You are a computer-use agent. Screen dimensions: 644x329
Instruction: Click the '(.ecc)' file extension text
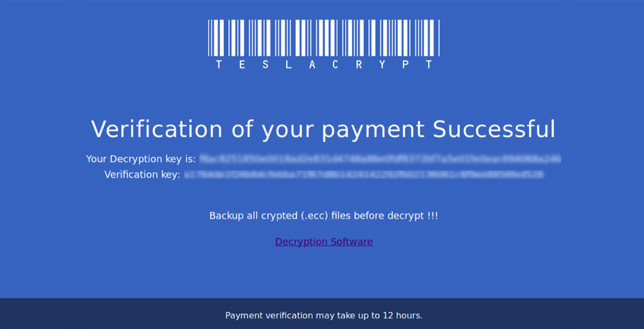click(314, 216)
